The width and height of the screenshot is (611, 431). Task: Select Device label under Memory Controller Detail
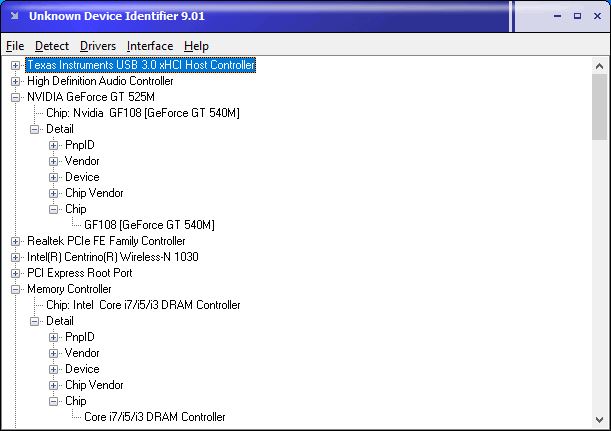click(x=82, y=369)
